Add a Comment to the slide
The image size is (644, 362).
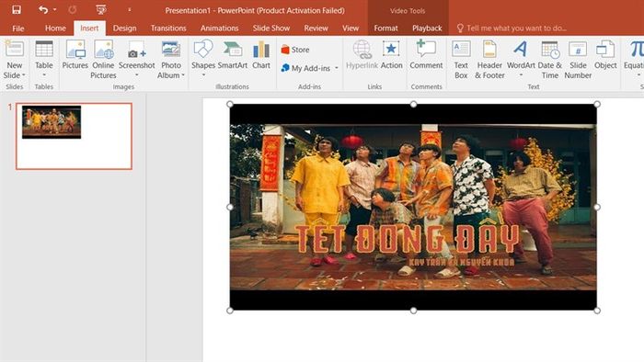click(x=426, y=55)
